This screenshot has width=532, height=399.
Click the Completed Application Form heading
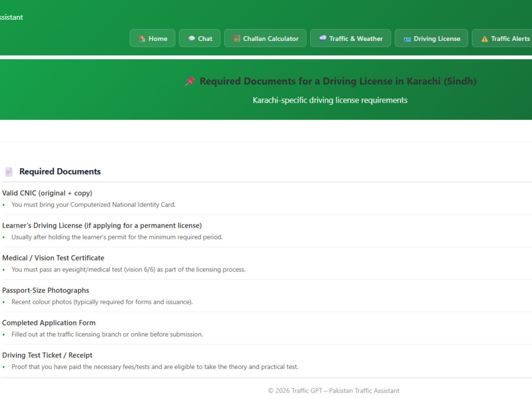click(x=49, y=323)
